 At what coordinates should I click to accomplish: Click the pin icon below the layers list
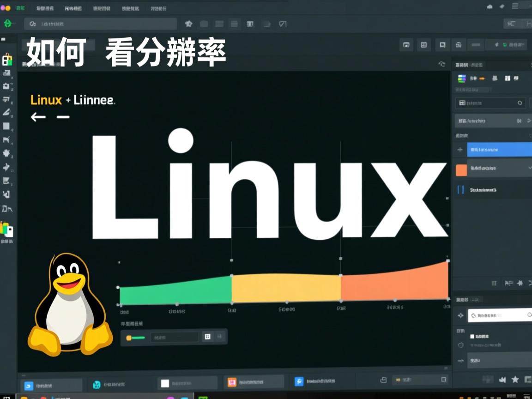coord(520,283)
